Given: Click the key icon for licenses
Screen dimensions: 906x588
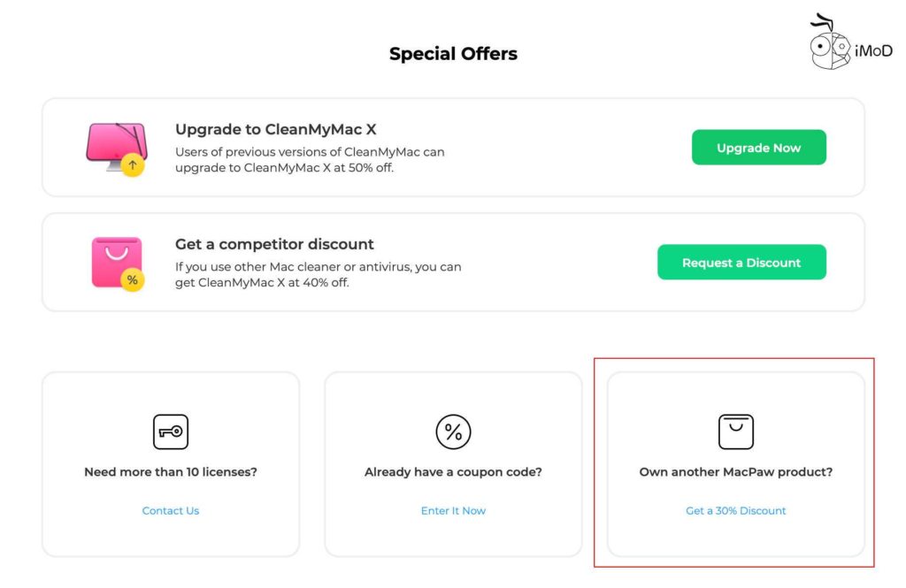Looking at the screenshot, I should coord(171,431).
